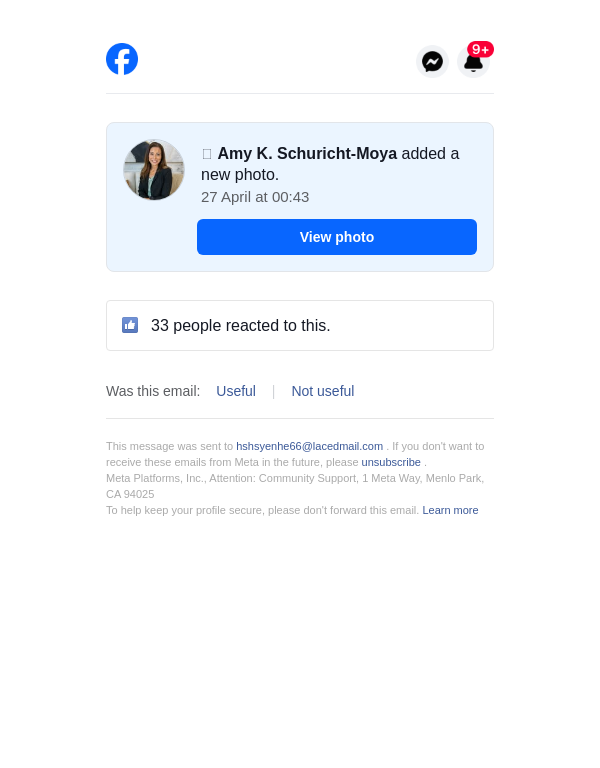This screenshot has height=768, width=600.
Task: Mark this email as Useful
Action: tap(236, 391)
